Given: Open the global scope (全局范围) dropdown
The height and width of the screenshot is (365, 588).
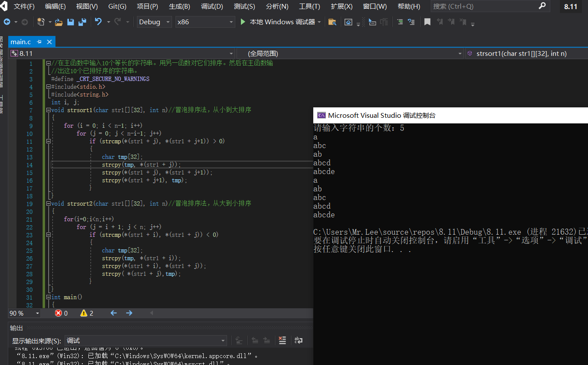Looking at the screenshot, I should pos(350,53).
